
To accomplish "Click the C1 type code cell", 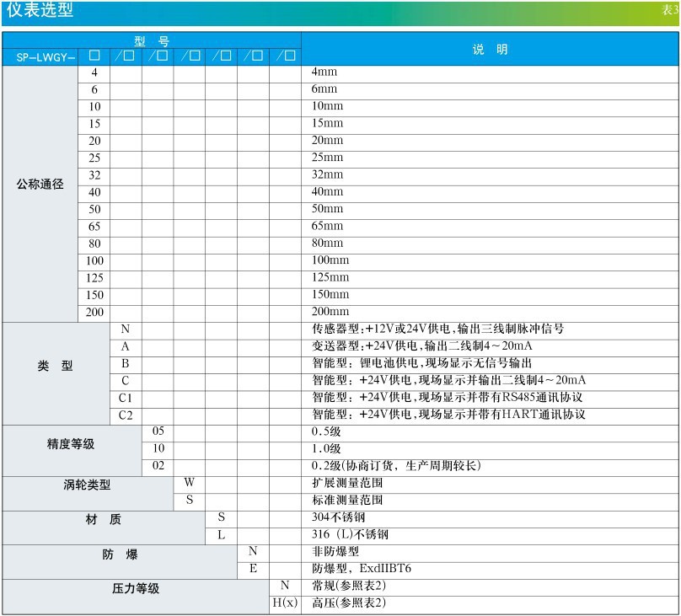I will point(126,397).
